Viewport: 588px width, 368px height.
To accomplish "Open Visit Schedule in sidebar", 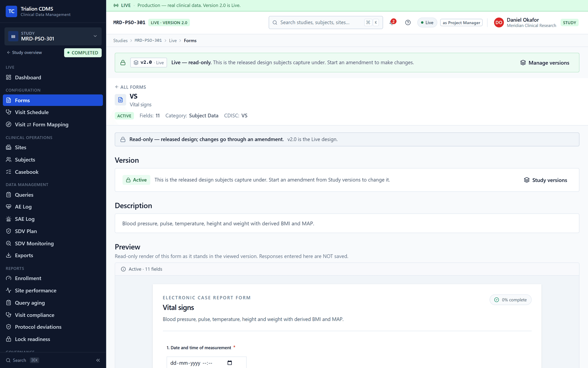I will tap(53, 112).
